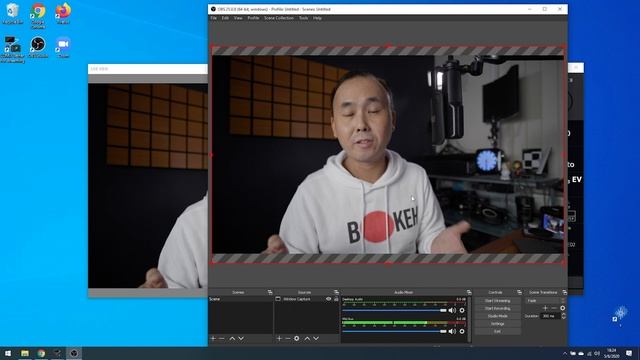Add a scene transition plus icon
Image resolution: width=640 pixels, height=360 pixels.
pyautogui.click(x=546, y=308)
